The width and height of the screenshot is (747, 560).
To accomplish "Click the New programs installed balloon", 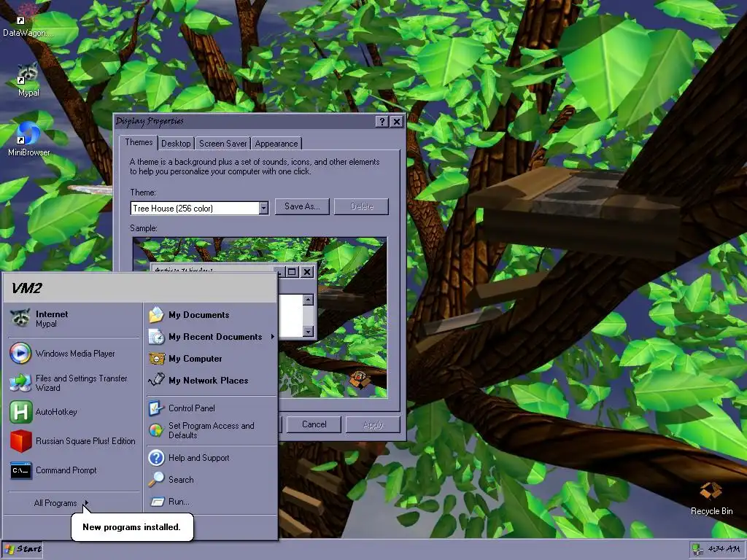I will (132, 526).
